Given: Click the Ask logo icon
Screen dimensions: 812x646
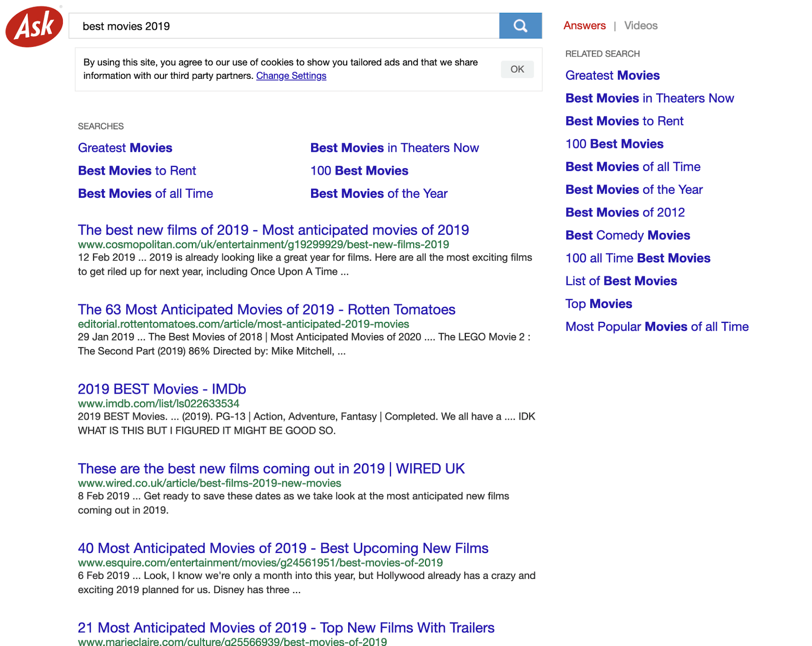Looking at the screenshot, I should coord(34,26).
